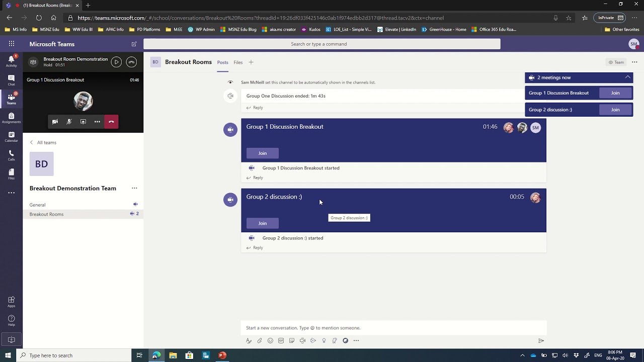This screenshot has height=362, width=644.
Task: Switch to the Files tab in channel
Action: (238, 62)
